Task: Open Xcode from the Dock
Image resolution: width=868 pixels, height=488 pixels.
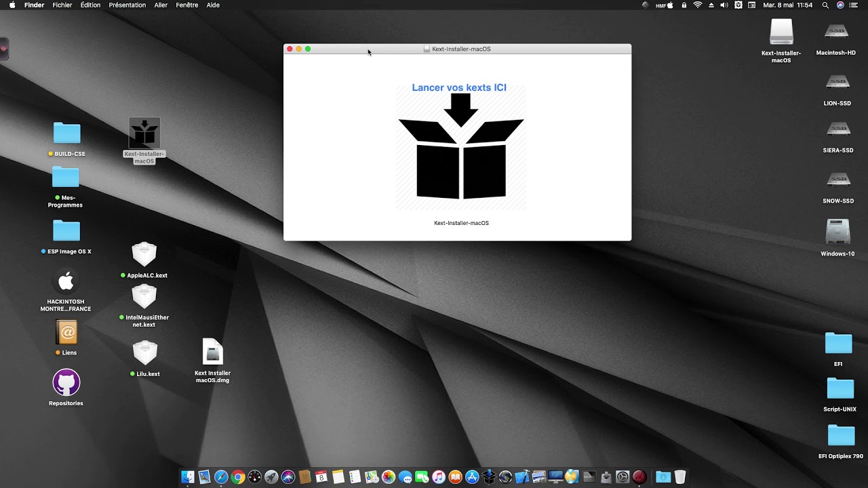Action: pos(522,476)
